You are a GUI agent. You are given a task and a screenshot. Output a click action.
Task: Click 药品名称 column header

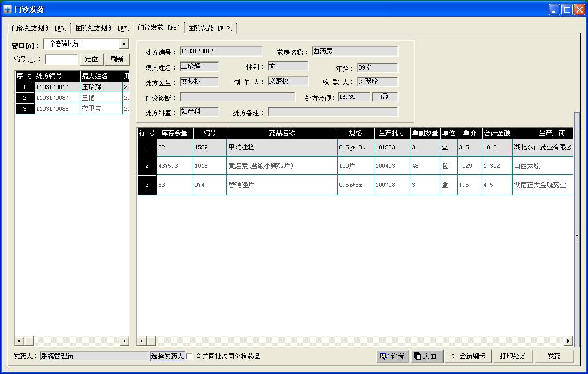point(282,133)
